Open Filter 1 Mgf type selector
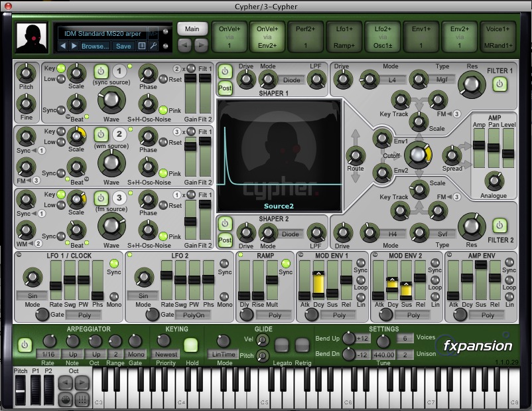 pyautogui.click(x=441, y=80)
